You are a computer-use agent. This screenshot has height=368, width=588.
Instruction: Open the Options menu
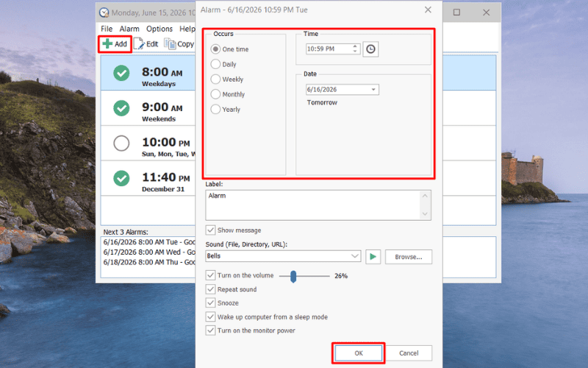coord(159,29)
